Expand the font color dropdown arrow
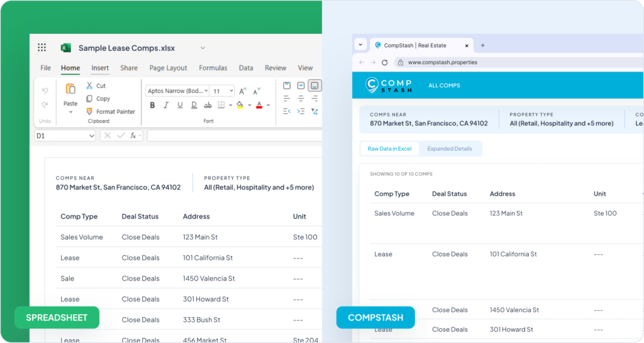This screenshot has width=644, height=343. [268, 106]
